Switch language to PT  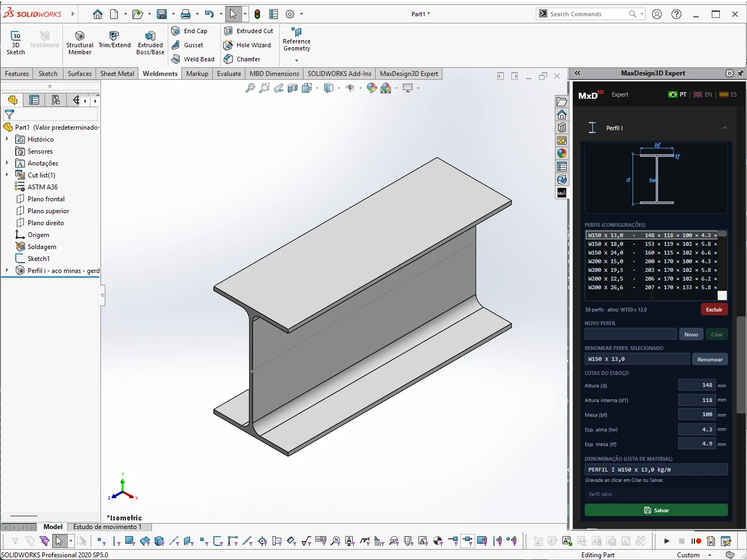point(678,94)
